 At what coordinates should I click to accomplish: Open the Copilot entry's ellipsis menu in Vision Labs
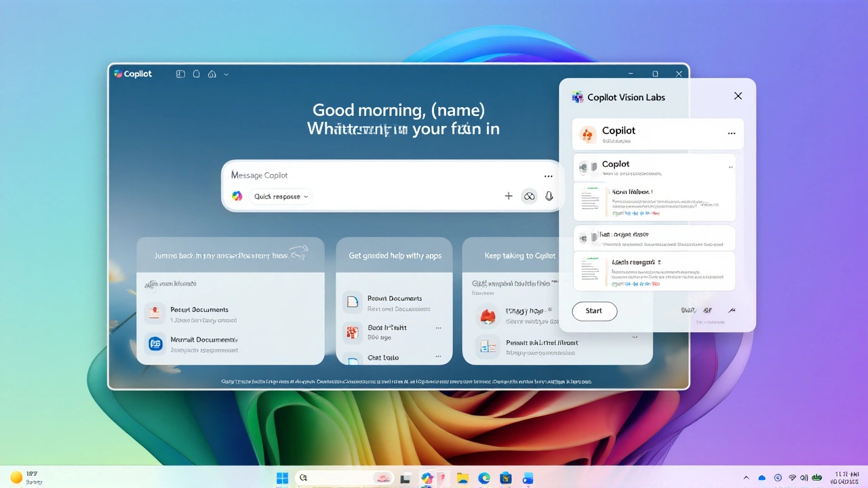[x=731, y=134]
